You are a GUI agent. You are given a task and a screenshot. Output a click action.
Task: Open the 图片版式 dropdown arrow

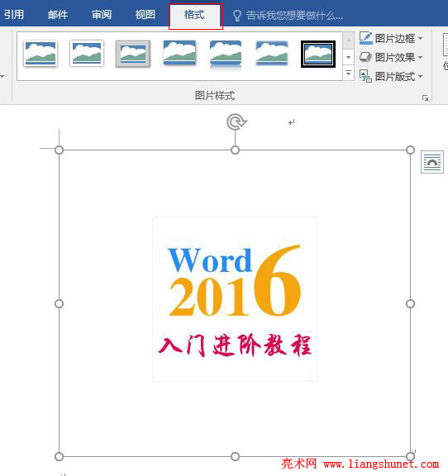click(421, 76)
